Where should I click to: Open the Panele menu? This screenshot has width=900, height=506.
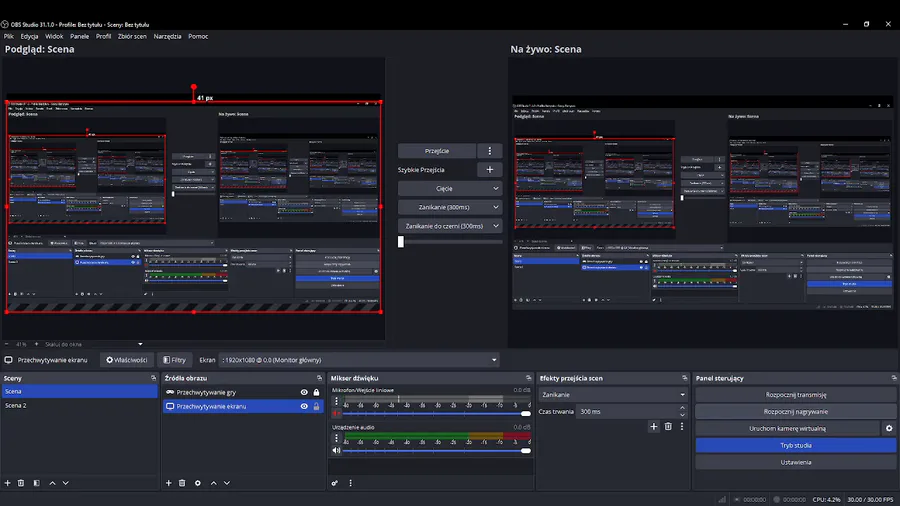(x=79, y=36)
